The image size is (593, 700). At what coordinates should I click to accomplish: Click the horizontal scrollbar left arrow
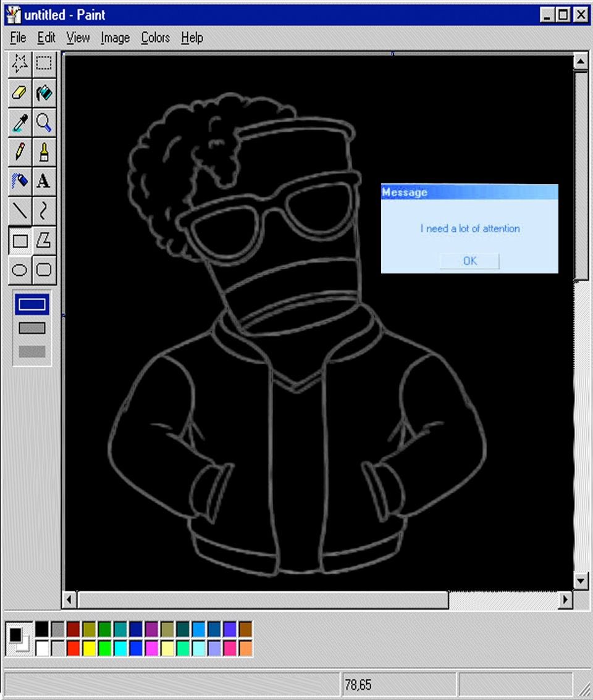coord(69,599)
